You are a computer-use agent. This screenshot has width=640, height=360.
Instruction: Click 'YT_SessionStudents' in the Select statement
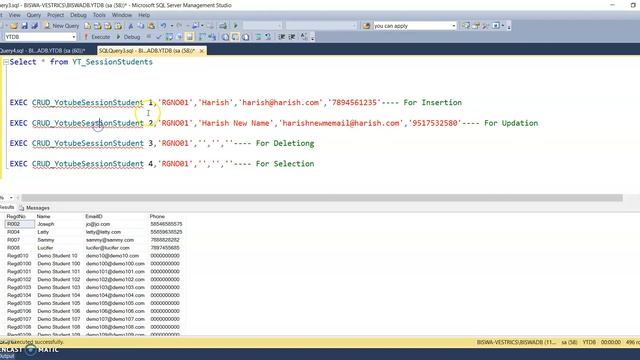coord(112,62)
